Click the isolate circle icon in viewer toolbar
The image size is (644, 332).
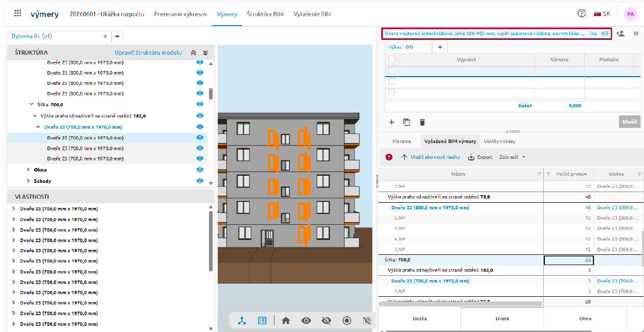[x=347, y=320]
